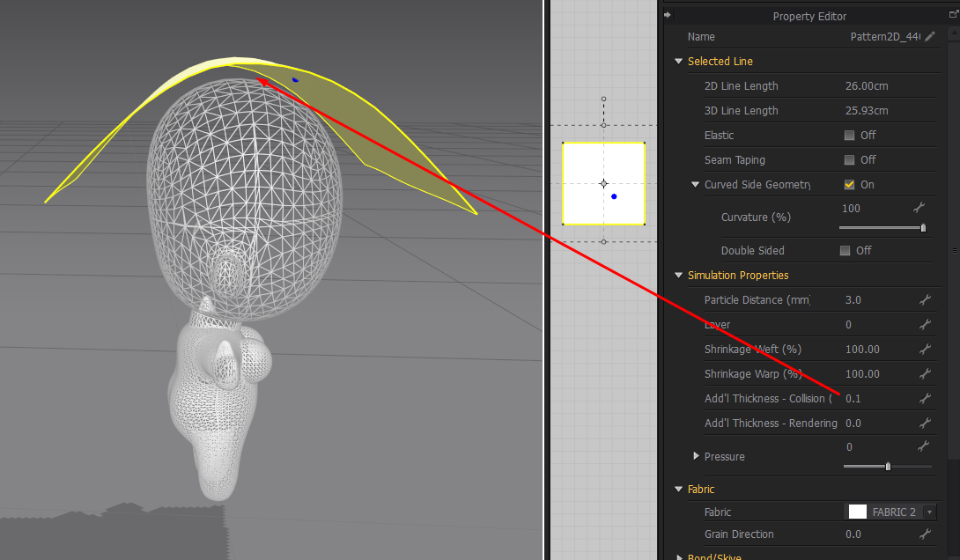
Task: Click the Curvature percentage slider handle
Action: (x=923, y=228)
